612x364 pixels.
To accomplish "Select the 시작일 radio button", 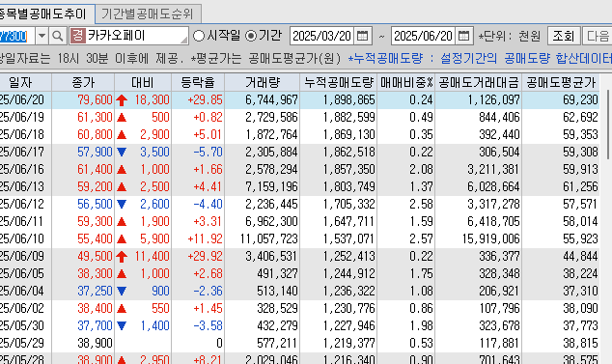I will click(x=199, y=36).
